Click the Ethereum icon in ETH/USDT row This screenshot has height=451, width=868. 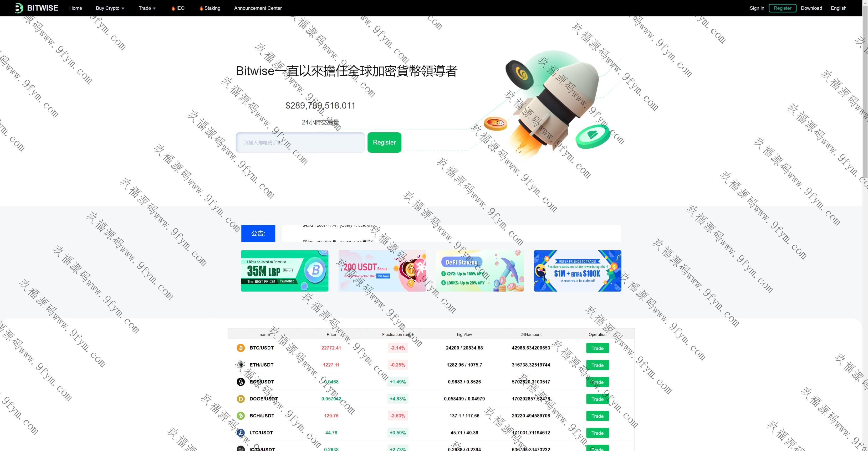[240, 365]
